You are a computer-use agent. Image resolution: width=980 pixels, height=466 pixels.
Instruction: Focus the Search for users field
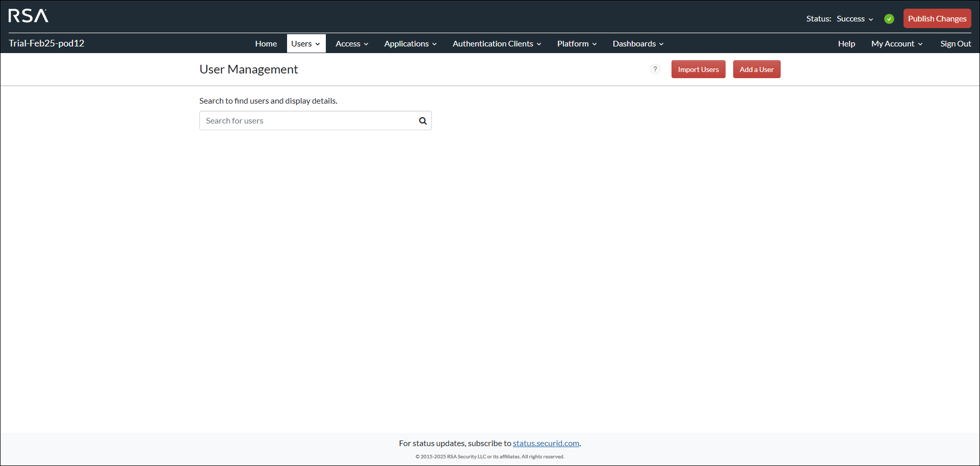[x=308, y=121]
